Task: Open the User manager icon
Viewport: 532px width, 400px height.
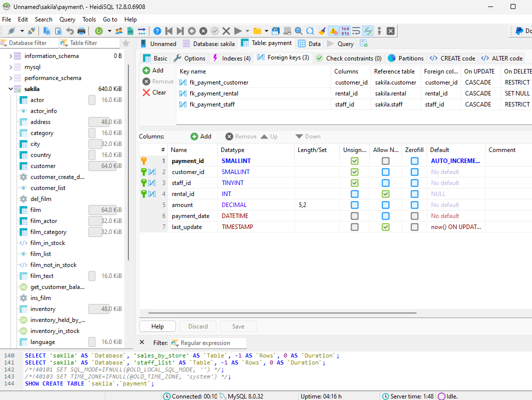Action: pos(119,31)
